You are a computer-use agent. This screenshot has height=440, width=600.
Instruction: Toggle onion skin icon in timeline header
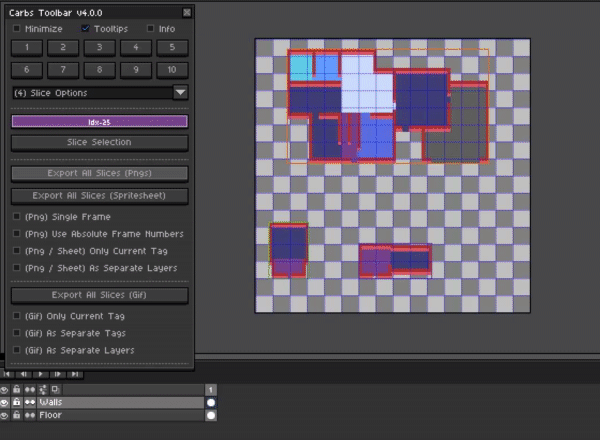[55, 390]
